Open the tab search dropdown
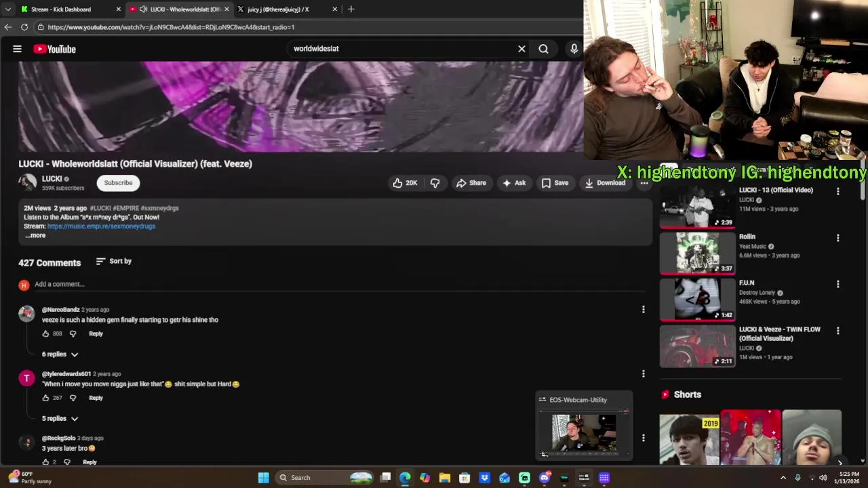868x488 pixels. coord(7,9)
